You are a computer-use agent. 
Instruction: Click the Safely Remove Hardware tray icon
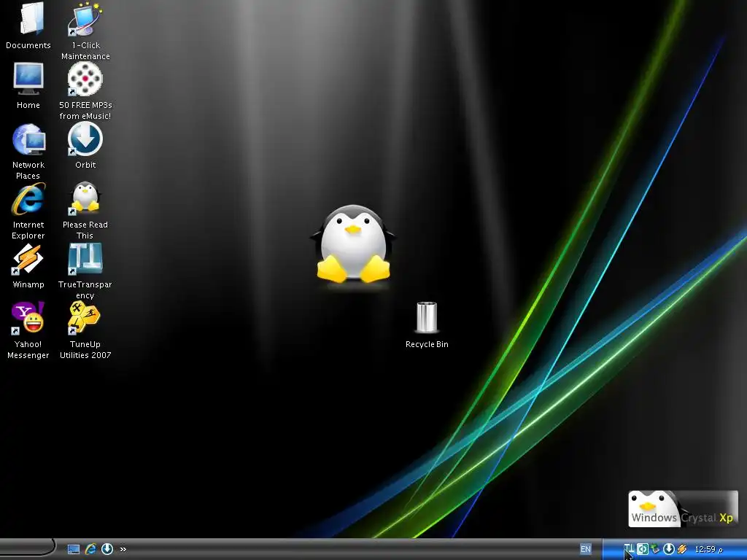(x=656, y=549)
